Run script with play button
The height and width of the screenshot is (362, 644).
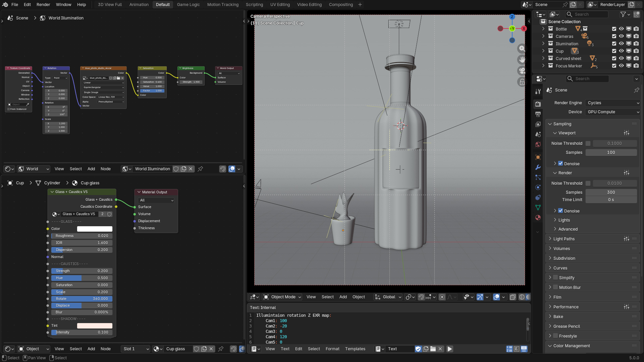[x=450, y=349]
